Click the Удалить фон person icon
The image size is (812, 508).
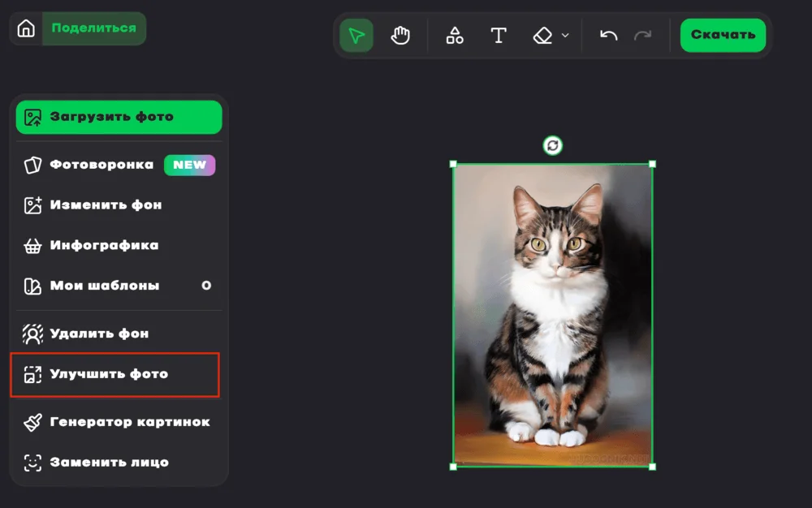32,334
